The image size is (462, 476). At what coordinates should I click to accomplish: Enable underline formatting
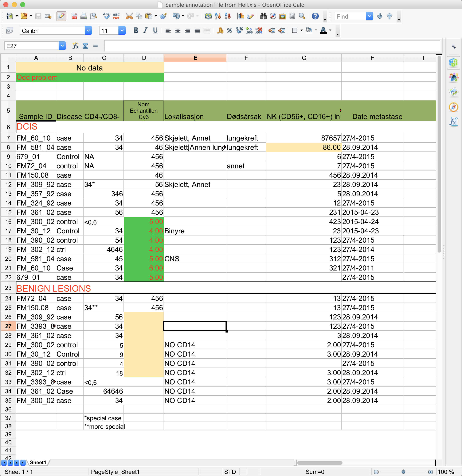click(x=155, y=30)
